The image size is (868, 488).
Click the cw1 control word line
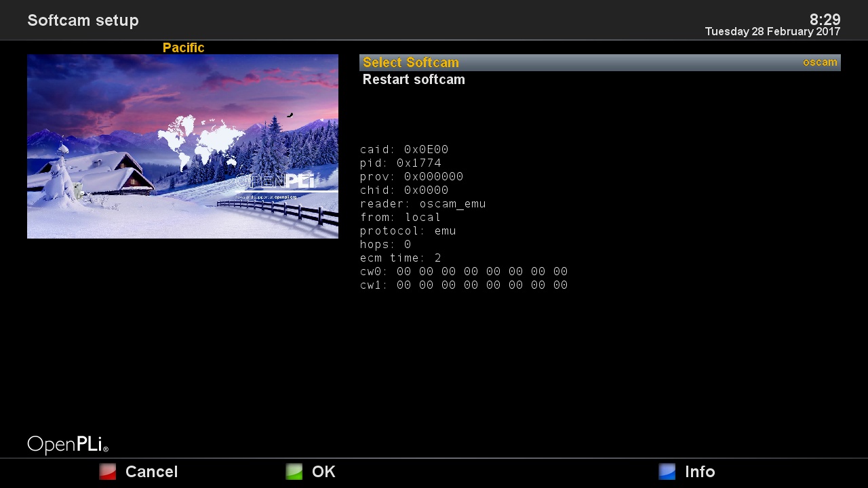click(x=464, y=285)
